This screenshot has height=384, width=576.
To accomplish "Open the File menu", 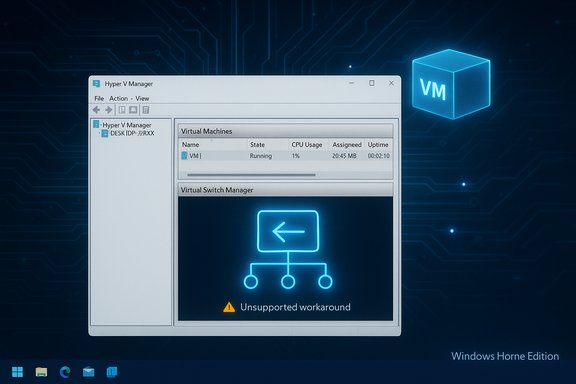I will pyautogui.click(x=99, y=98).
